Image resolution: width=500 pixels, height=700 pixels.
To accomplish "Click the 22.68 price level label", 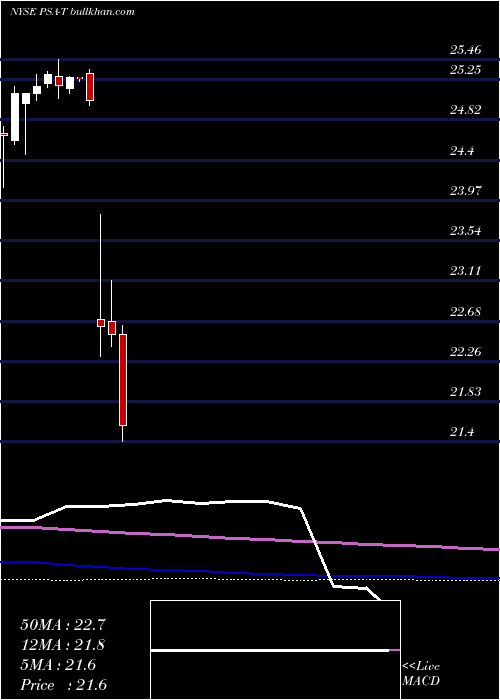I will [x=466, y=312].
